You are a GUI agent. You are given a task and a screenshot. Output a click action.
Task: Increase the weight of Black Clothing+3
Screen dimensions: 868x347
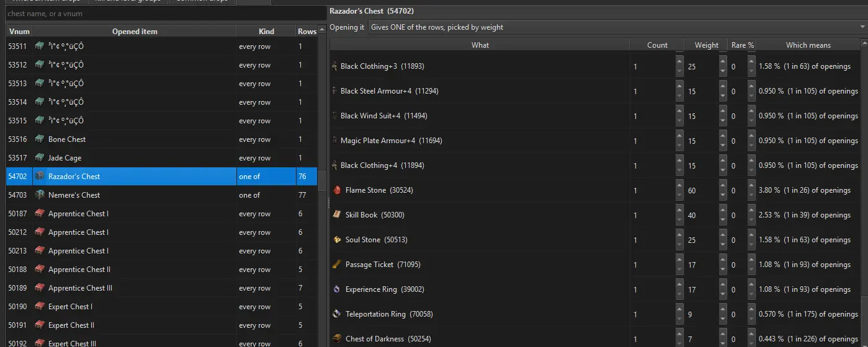723,61
